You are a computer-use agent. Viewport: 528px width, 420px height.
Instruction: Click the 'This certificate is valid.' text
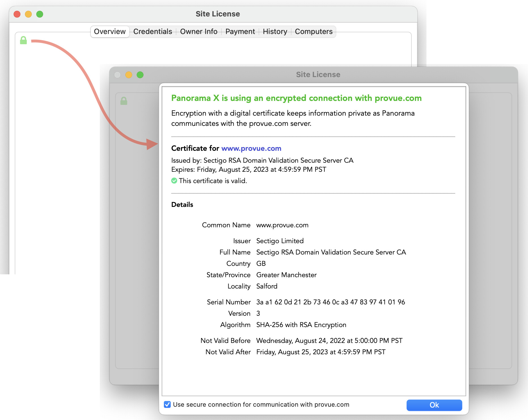pyautogui.click(x=213, y=181)
